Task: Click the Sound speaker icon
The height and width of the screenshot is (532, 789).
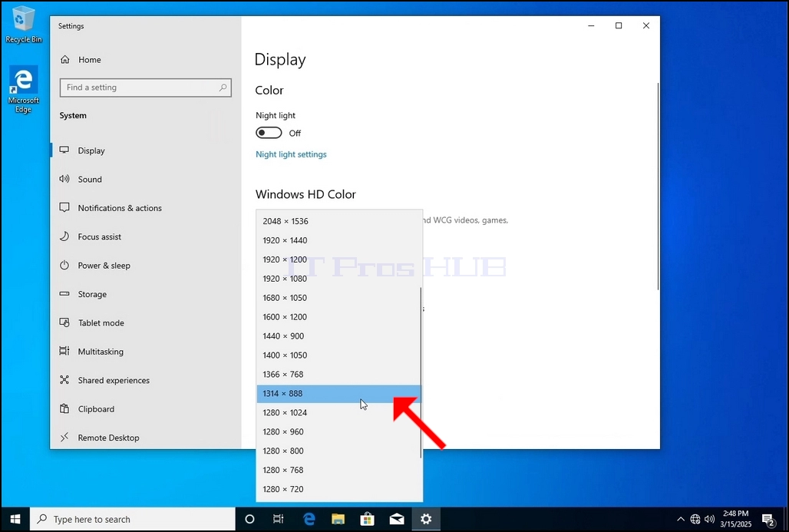Action: [x=64, y=179]
